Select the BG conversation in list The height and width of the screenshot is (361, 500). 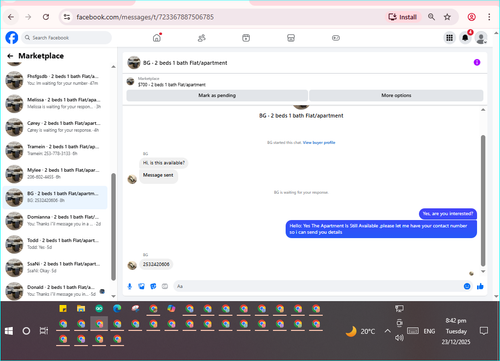click(55, 197)
